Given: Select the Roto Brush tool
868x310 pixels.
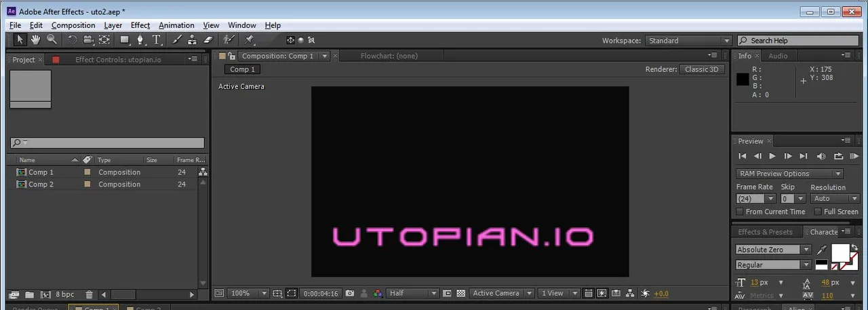Looking at the screenshot, I should 229,40.
